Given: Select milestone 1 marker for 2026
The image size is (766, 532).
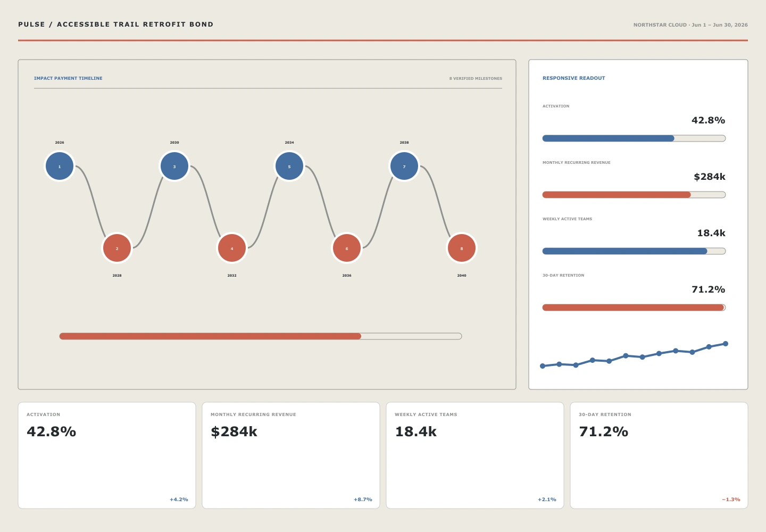Looking at the screenshot, I should 60,167.
